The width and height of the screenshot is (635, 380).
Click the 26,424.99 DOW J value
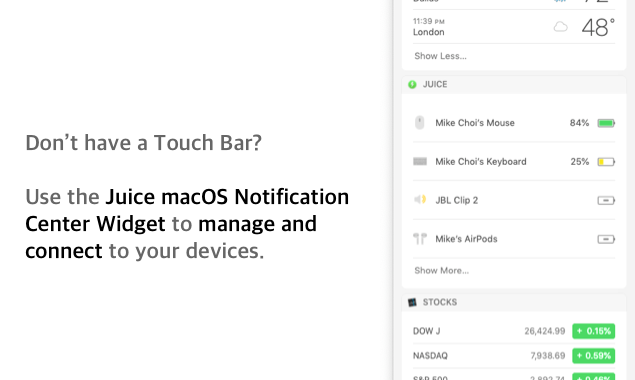coord(545,331)
